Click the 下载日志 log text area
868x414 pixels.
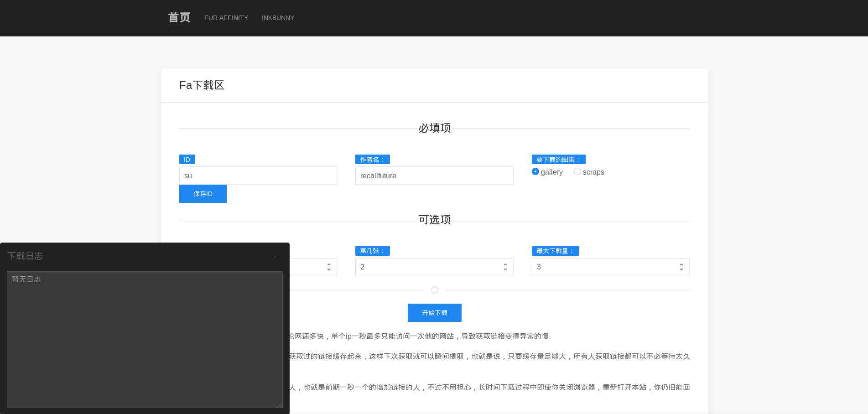tap(145, 340)
